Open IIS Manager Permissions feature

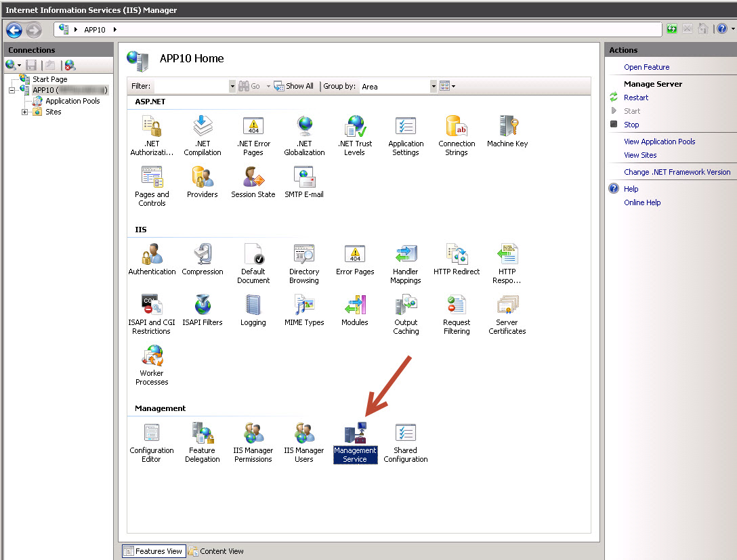tap(253, 442)
